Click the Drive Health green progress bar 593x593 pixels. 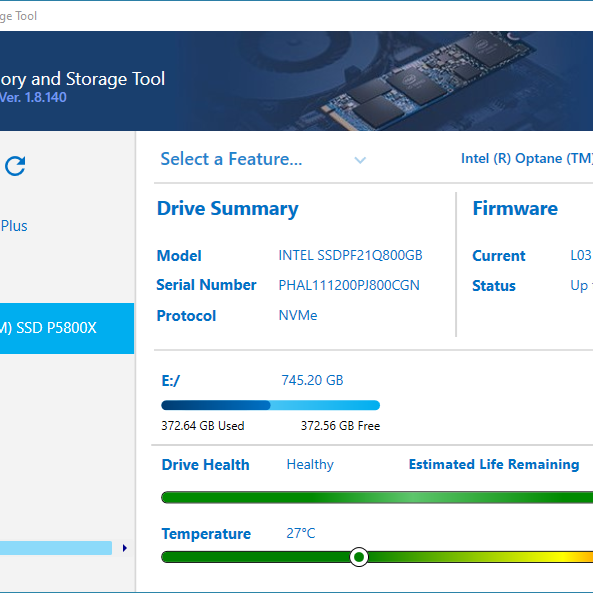[377, 497]
